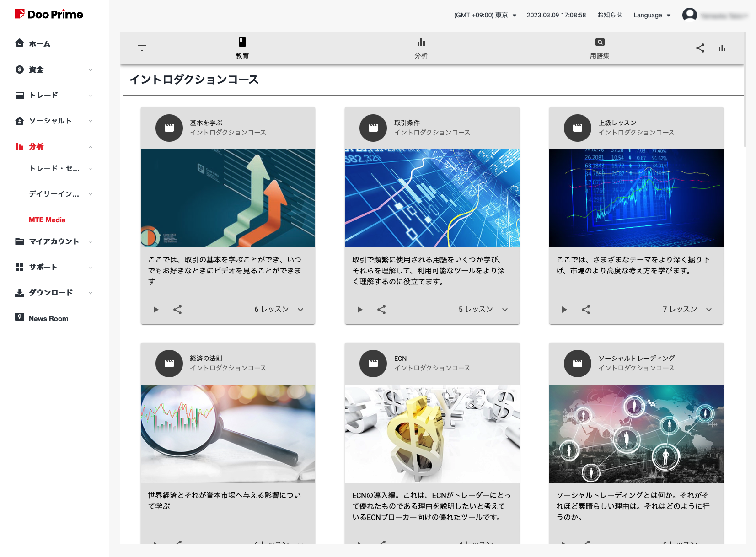Click the video icon on ECN card
This screenshot has width=756, height=557.
click(x=373, y=364)
